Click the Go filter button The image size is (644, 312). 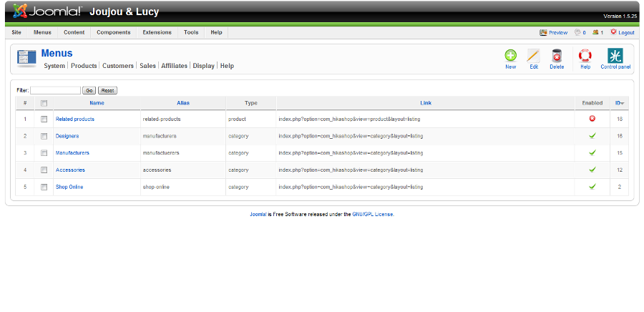coord(89,90)
